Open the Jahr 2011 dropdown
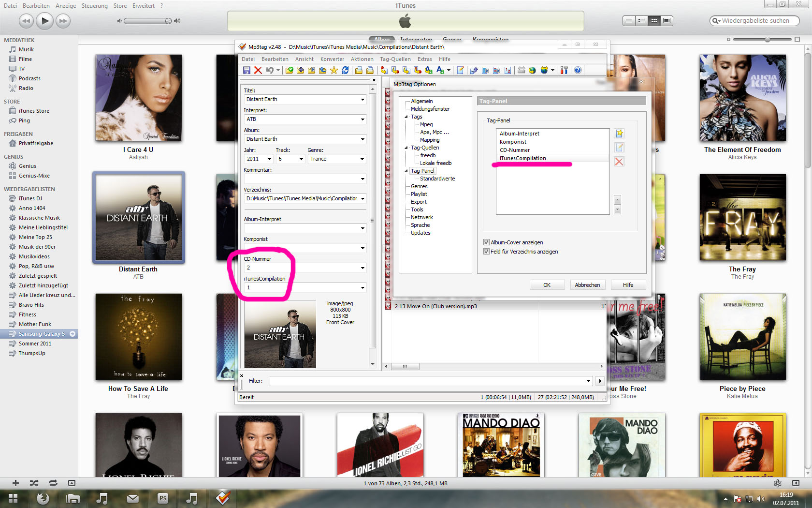Screen dimensions: 812x508 [269, 159]
